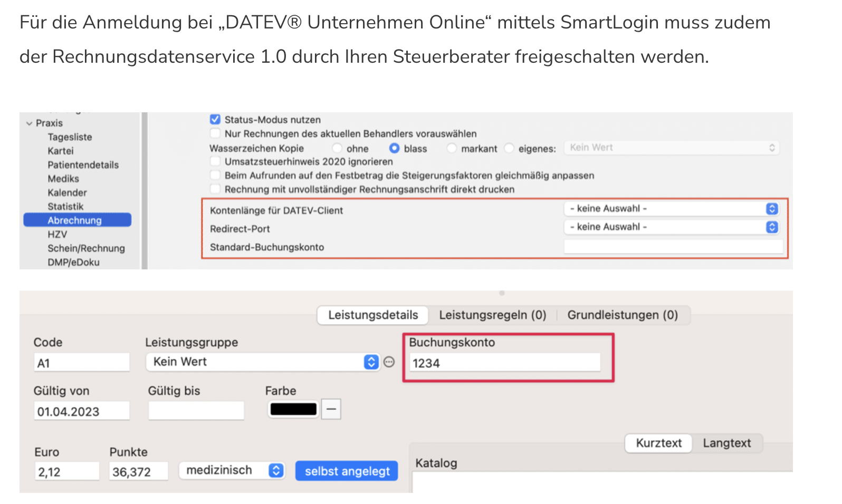The width and height of the screenshot is (842, 504).
Task: Switch to the Kurztext tab
Action: coord(658,443)
